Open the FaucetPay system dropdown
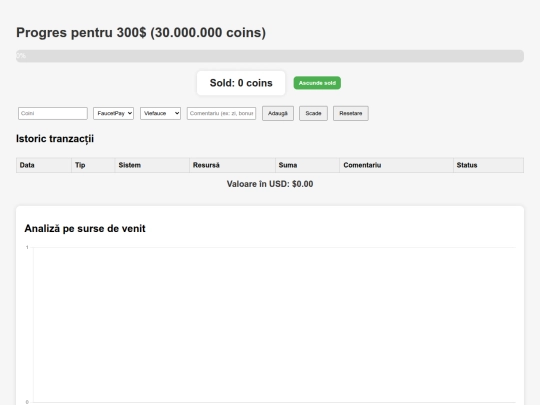The width and height of the screenshot is (540, 405). 113,113
